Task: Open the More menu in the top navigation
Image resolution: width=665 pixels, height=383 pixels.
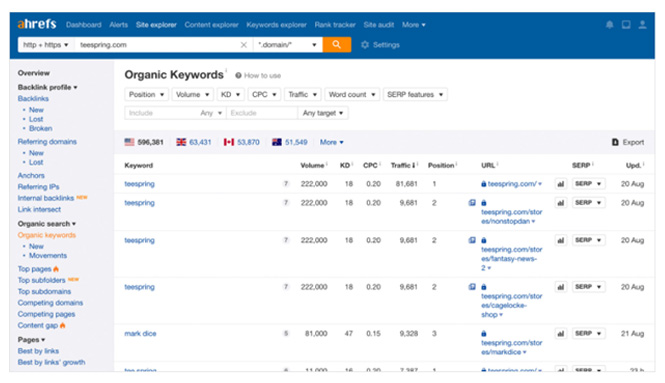Action: (x=414, y=25)
